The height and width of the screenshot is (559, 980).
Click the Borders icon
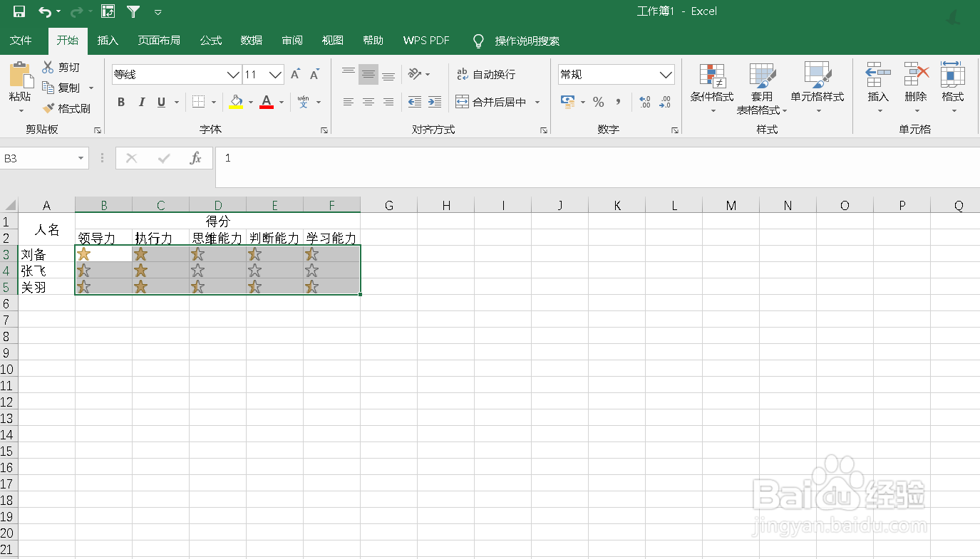point(199,102)
